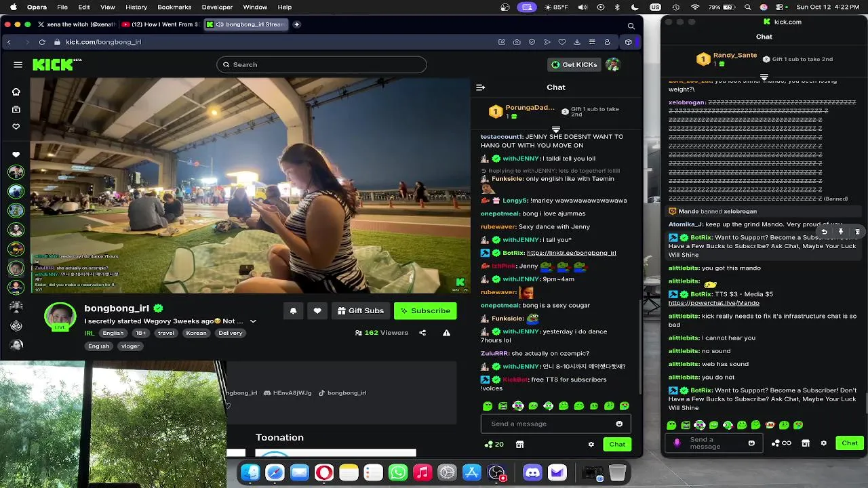The image size is (868, 488).
Task: Expand the stream title chevron
Action: coord(253,321)
